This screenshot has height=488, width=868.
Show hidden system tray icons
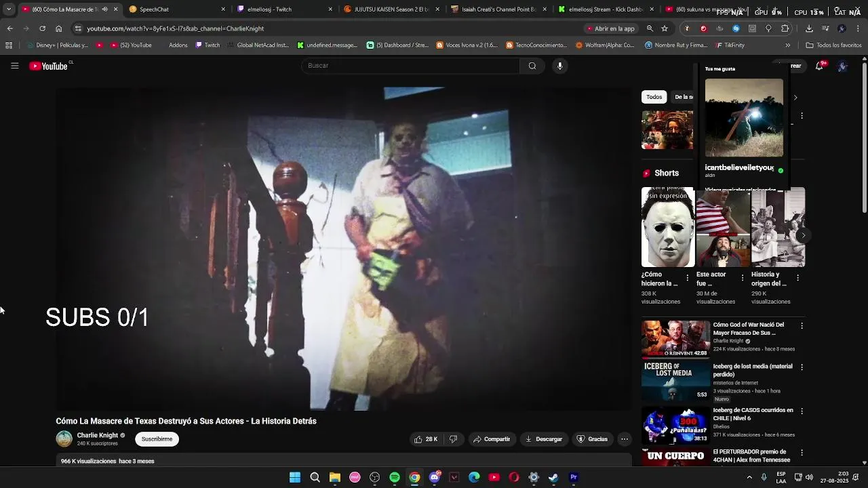(749, 477)
